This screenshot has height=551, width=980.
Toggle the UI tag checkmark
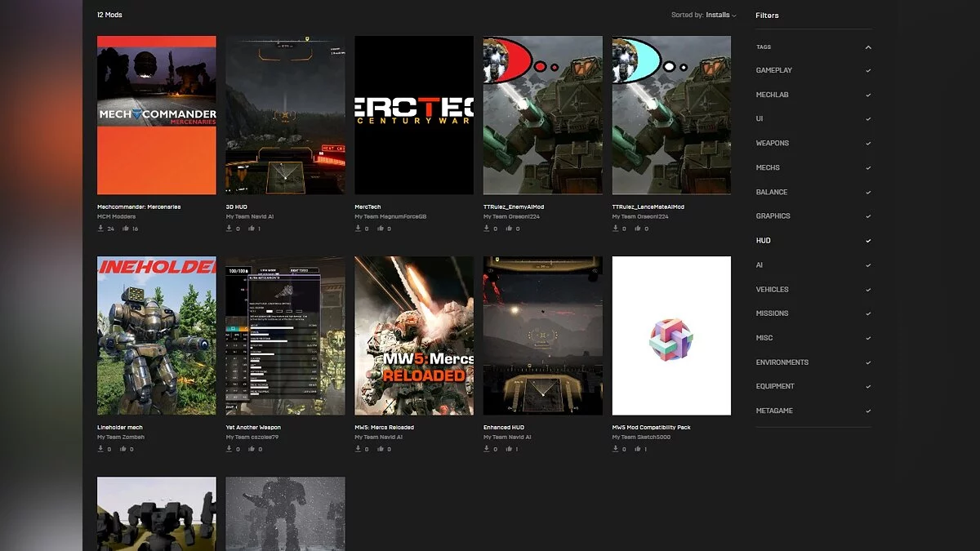868,119
